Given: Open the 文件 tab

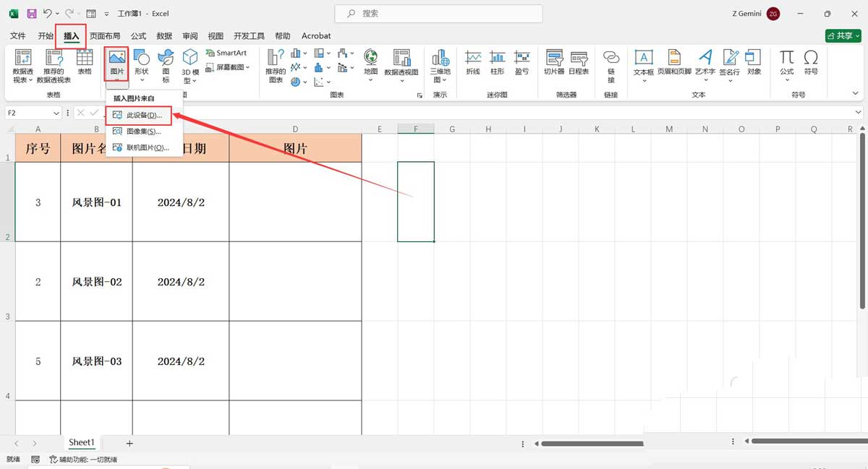Looking at the screenshot, I should [18, 35].
